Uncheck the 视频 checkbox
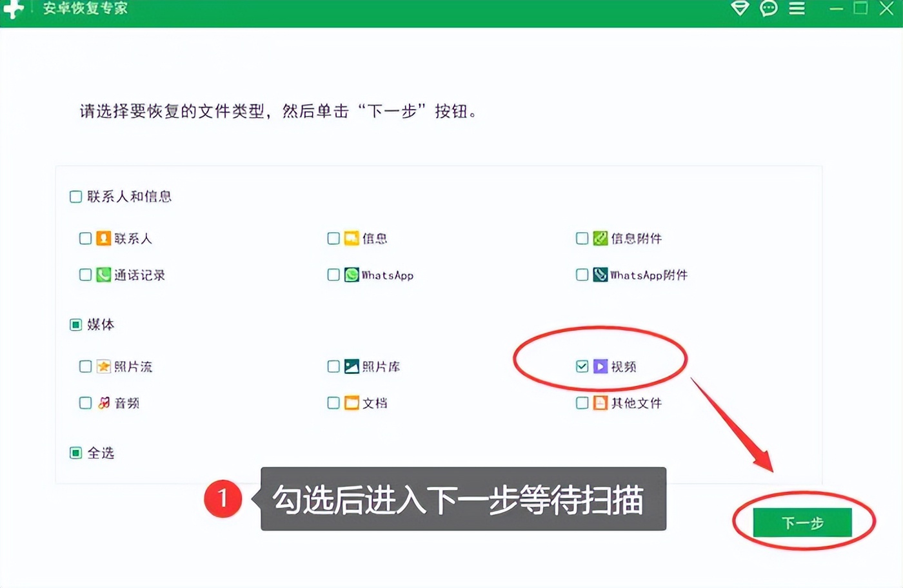This screenshot has height=588, width=903. pyautogui.click(x=582, y=367)
